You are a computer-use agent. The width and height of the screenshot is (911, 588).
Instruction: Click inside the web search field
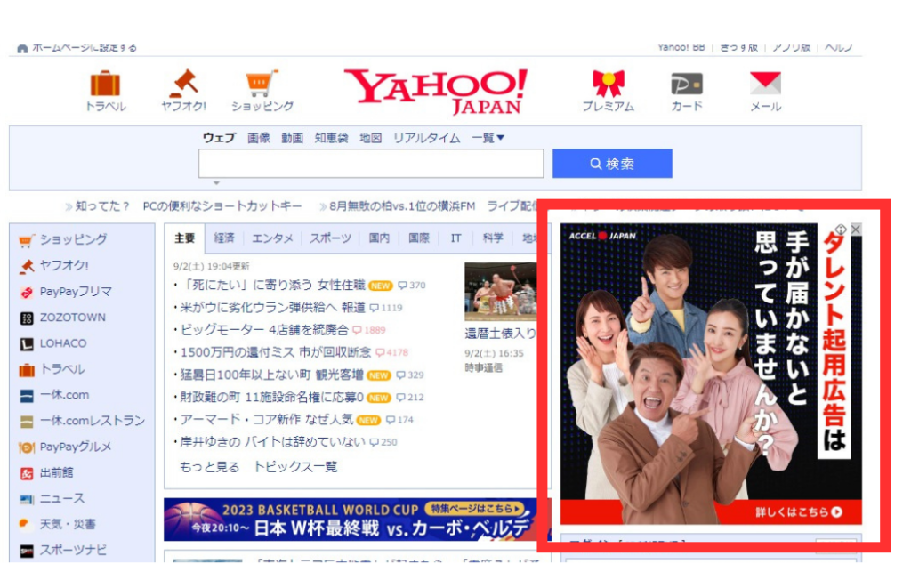[x=370, y=164]
